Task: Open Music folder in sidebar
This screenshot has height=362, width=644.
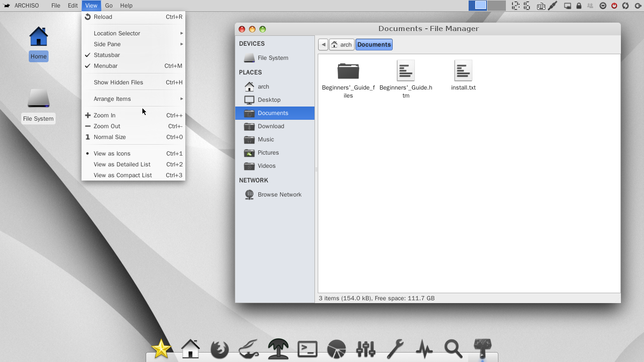Action: 275,140
